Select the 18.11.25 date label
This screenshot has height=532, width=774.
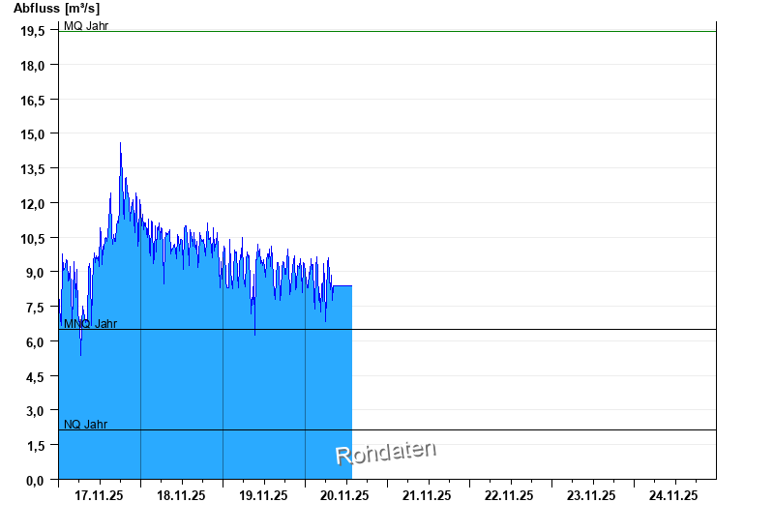coord(181,495)
